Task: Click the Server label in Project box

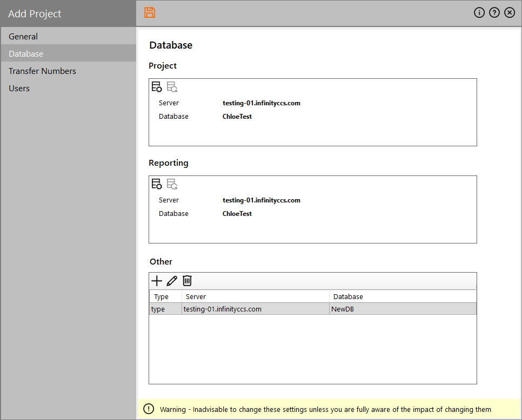Action: tap(169, 103)
